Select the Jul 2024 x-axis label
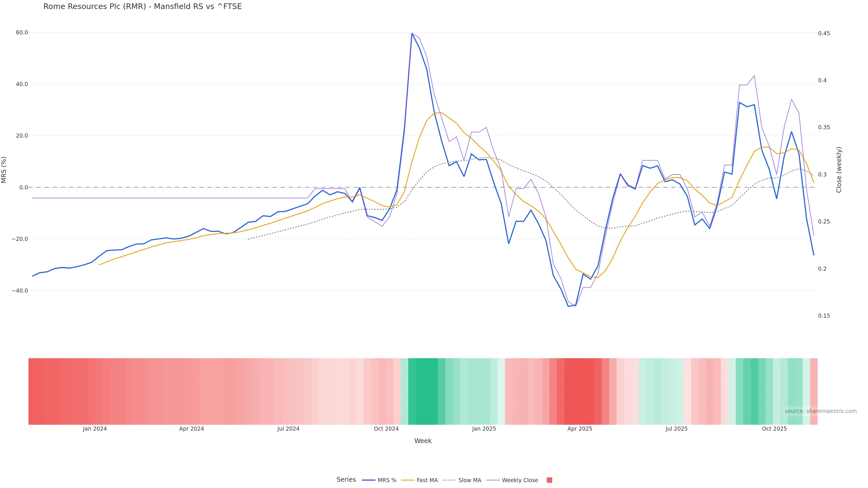Viewport: 868px width, 488px height. (288, 429)
